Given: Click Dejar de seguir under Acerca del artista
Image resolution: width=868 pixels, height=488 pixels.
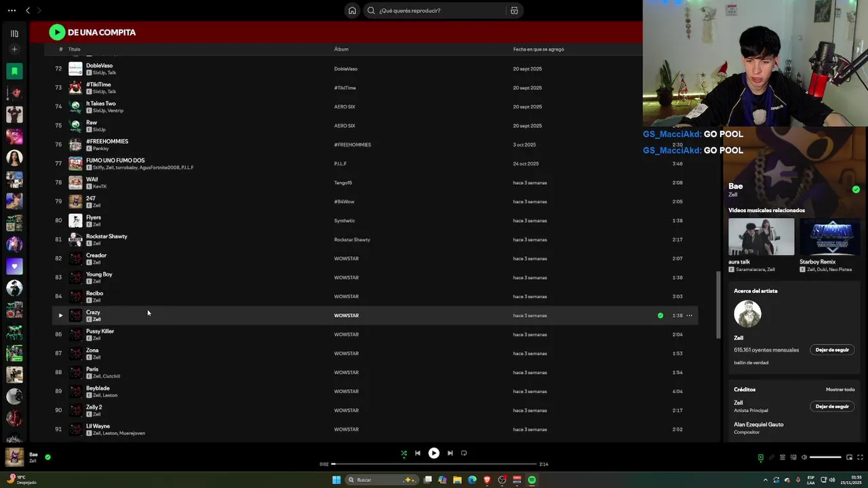Looking at the screenshot, I should click(832, 350).
